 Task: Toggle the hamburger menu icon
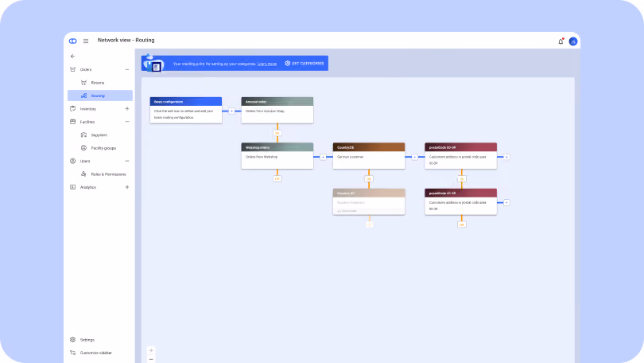[86, 41]
